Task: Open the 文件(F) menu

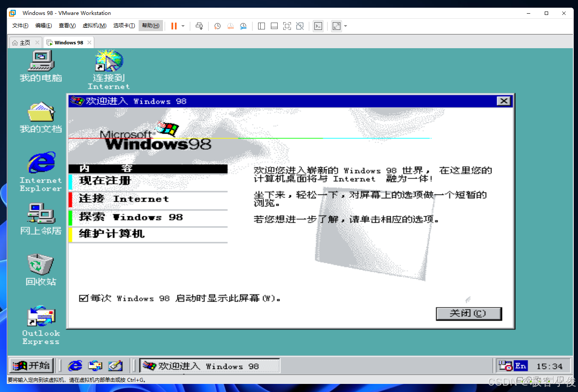Action: (20, 26)
